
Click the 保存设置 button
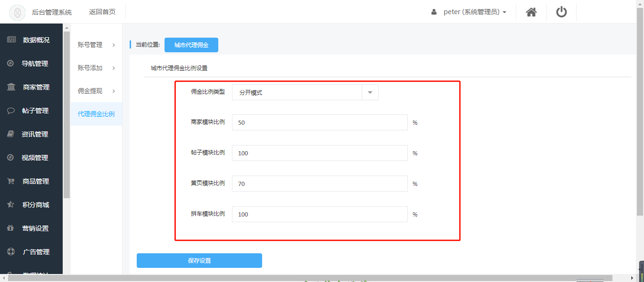click(199, 260)
